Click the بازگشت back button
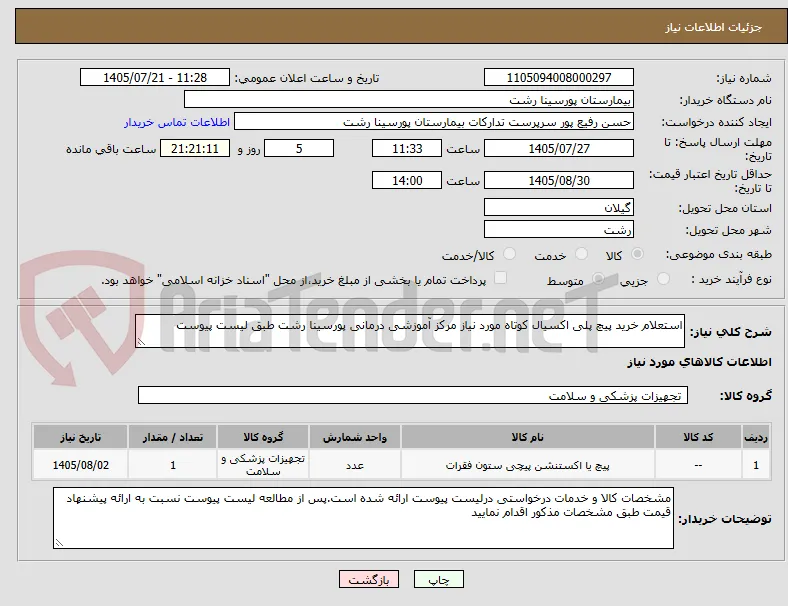Viewport: 788px width, 606px height. click(369, 579)
